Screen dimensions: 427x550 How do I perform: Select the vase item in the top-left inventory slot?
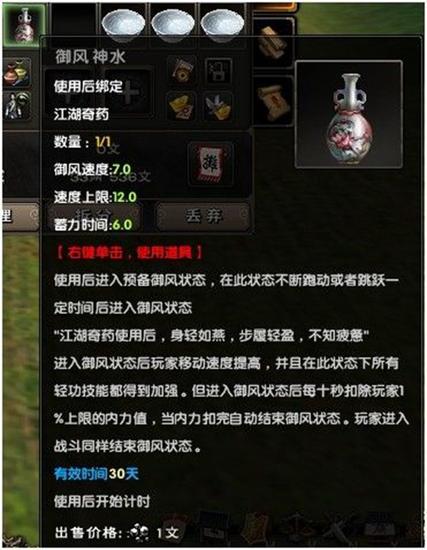pyautogui.click(x=24, y=25)
